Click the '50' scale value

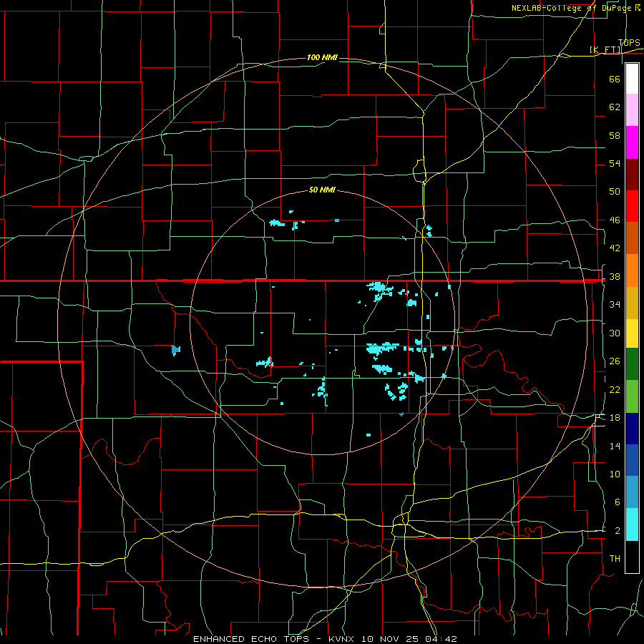(615, 191)
